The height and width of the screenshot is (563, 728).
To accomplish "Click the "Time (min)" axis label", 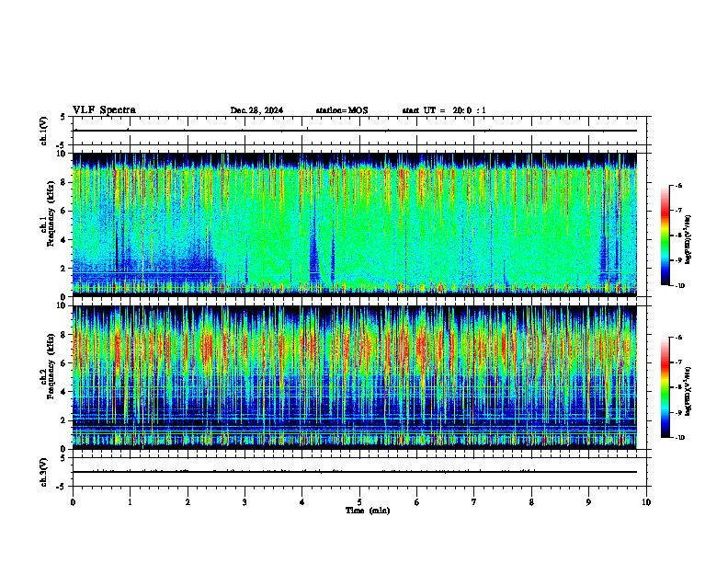I will (x=368, y=511).
